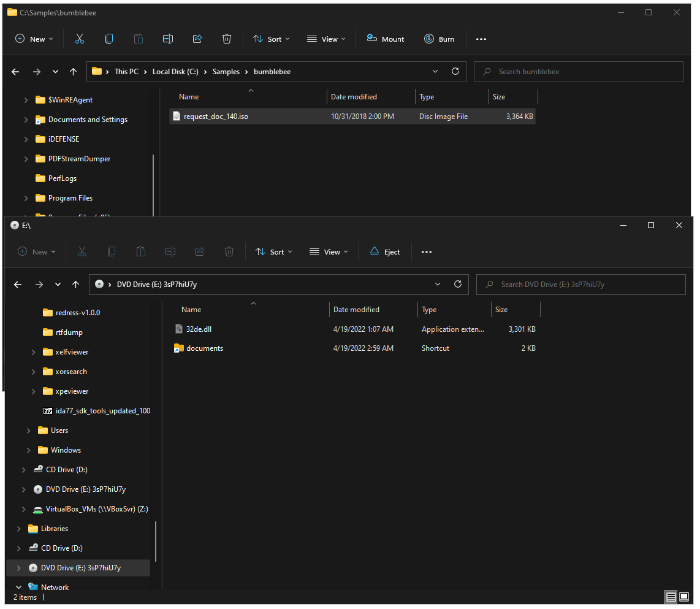Image resolution: width=700 pixels, height=609 pixels.
Task: Eject the DVD drive in E:\ window
Action: pyautogui.click(x=385, y=251)
